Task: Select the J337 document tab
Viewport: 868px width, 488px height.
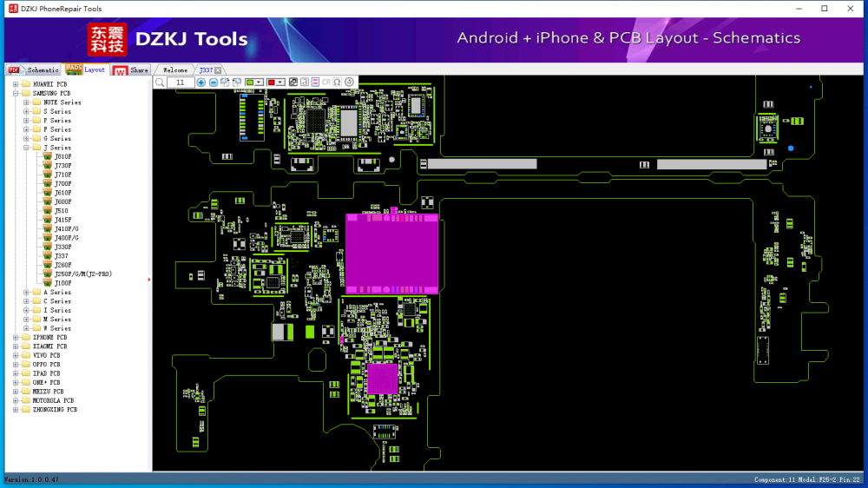Action: (206, 70)
